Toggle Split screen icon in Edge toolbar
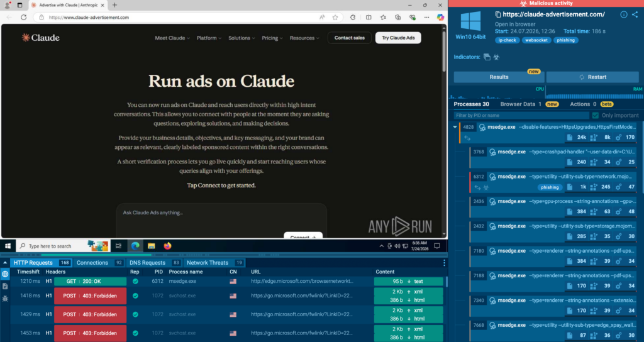This screenshot has width=644, height=342. pos(369,17)
